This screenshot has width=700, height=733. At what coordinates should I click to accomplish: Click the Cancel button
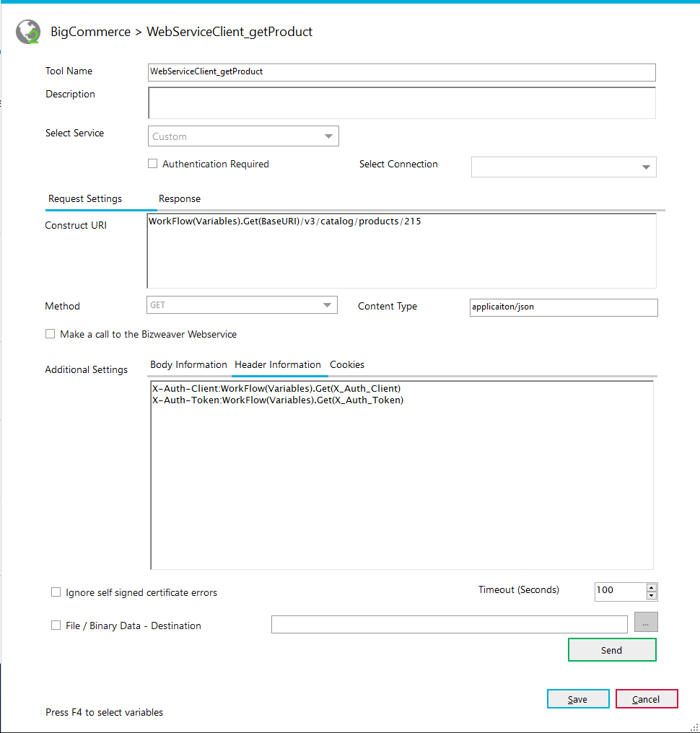point(647,699)
